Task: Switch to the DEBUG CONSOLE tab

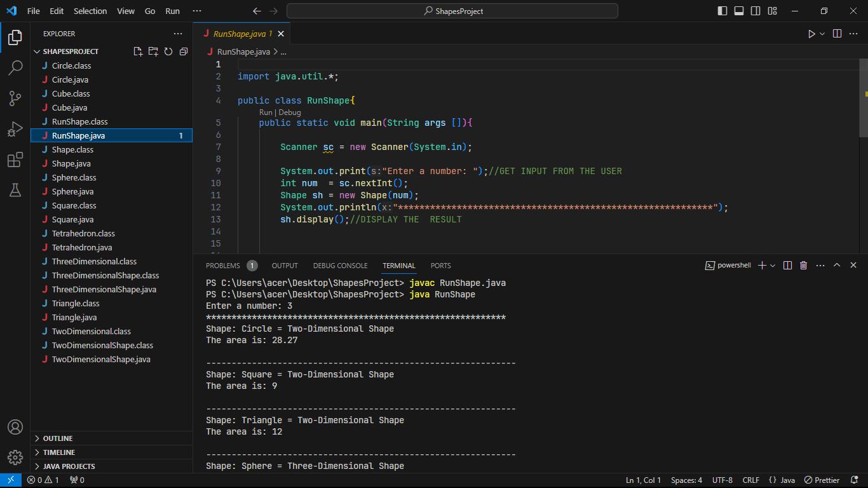Action: (340, 266)
